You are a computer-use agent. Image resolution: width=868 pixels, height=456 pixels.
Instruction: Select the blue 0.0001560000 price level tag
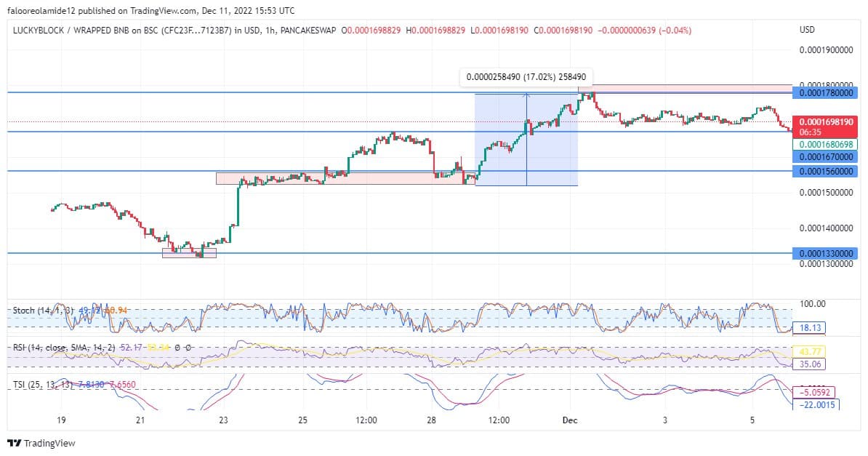pos(825,171)
